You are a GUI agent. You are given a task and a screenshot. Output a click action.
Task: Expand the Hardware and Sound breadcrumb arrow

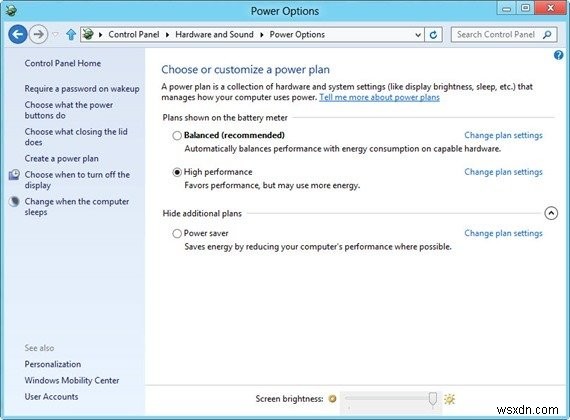point(261,35)
